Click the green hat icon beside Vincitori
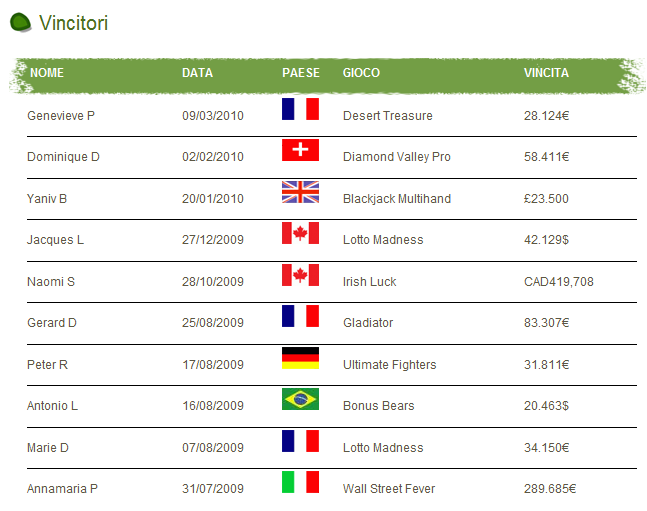647x511 pixels. tap(20, 22)
